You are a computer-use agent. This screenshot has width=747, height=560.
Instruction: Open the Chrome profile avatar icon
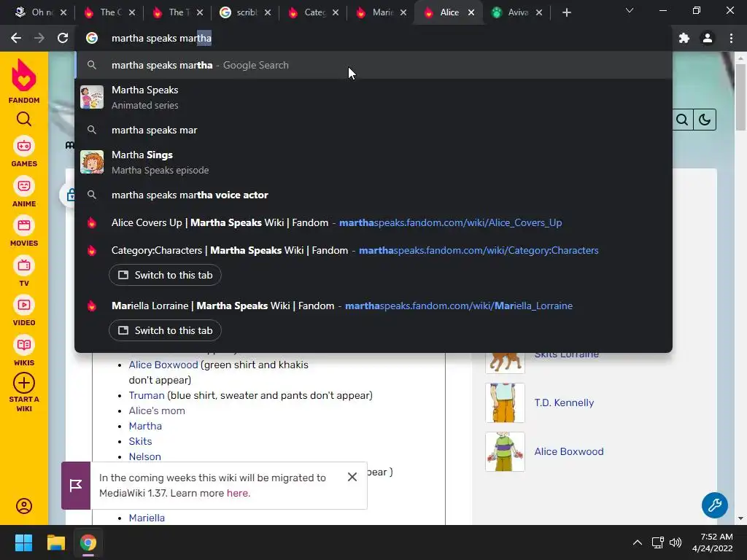click(x=708, y=38)
